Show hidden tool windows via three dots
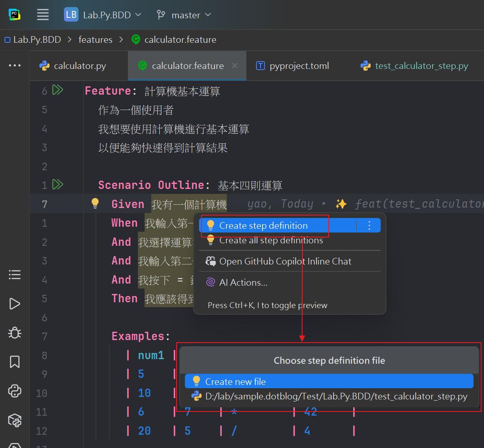The image size is (484, 448). [x=15, y=66]
